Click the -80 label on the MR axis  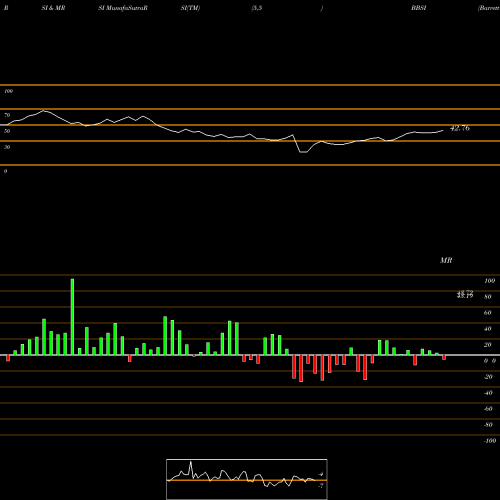pyautogui.click(x=488, y=425)
